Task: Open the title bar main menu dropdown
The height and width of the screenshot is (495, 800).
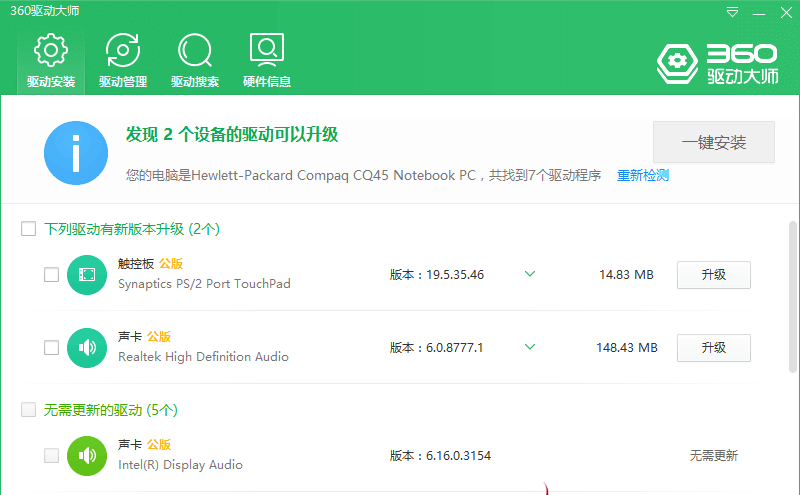Action: pyautogui.click(x=733, y=13)
